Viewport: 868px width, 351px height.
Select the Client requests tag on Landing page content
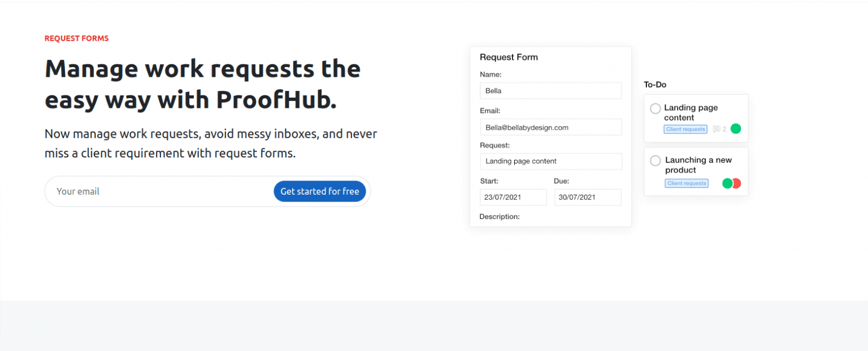coord(685,129)
